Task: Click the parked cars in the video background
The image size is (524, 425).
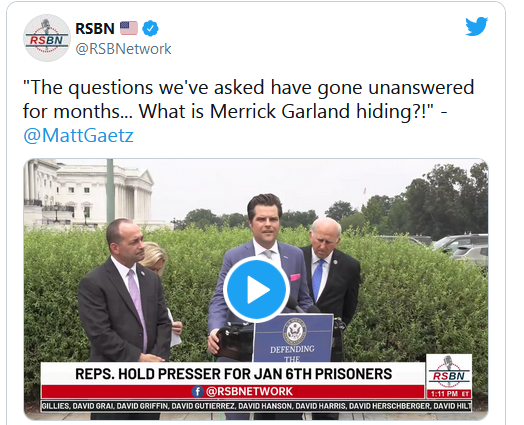Action: [460, 248]
